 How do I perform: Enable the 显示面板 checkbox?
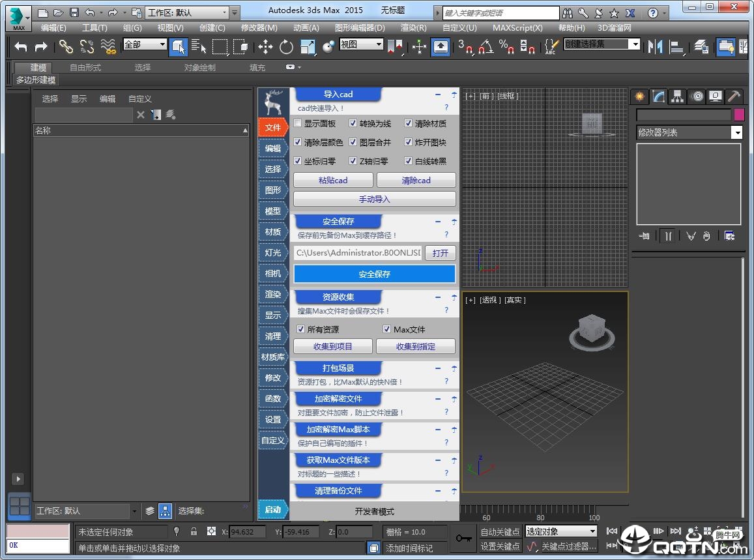click(298, 123)
